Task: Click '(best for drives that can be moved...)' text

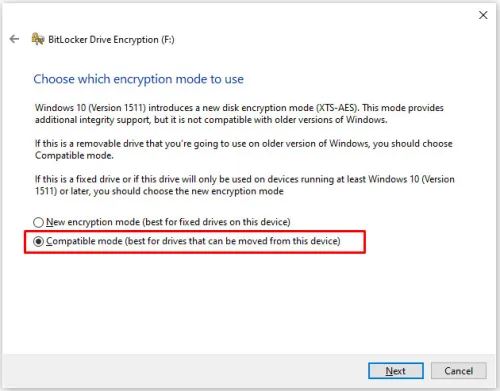Action: coord(233,241)
